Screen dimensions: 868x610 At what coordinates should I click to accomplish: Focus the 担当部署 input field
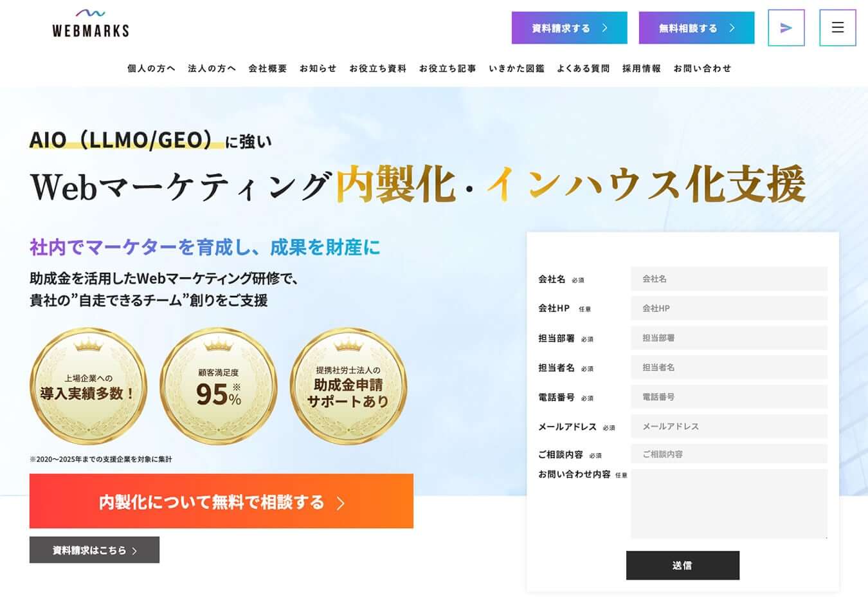tap(728, 338)
